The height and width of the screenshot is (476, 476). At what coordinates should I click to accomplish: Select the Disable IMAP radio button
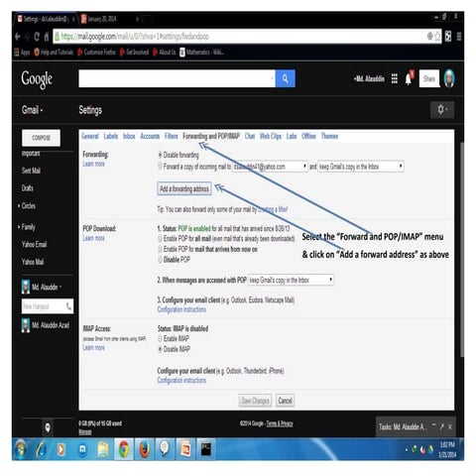(x=160, y=349)
